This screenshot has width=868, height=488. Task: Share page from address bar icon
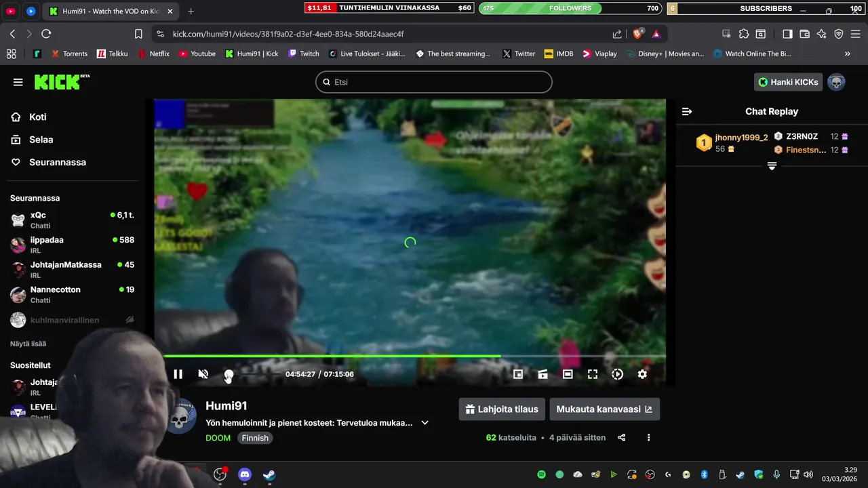(x=617, y=34)
